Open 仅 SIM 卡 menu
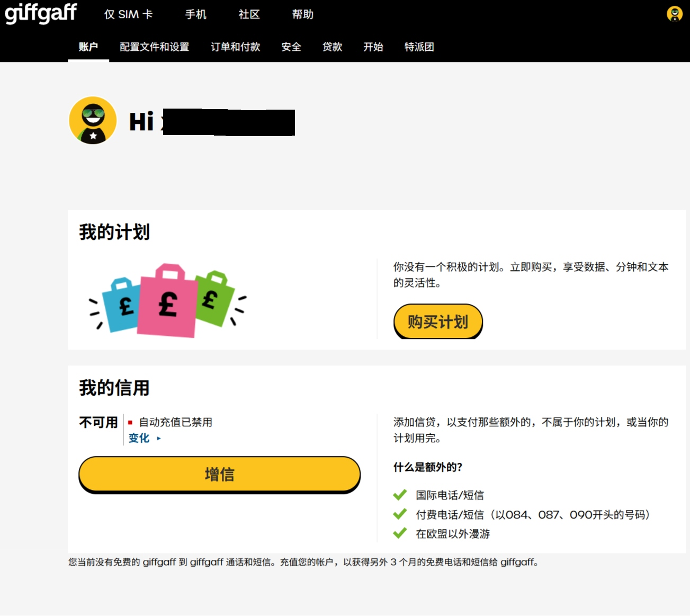 [128, 14]
